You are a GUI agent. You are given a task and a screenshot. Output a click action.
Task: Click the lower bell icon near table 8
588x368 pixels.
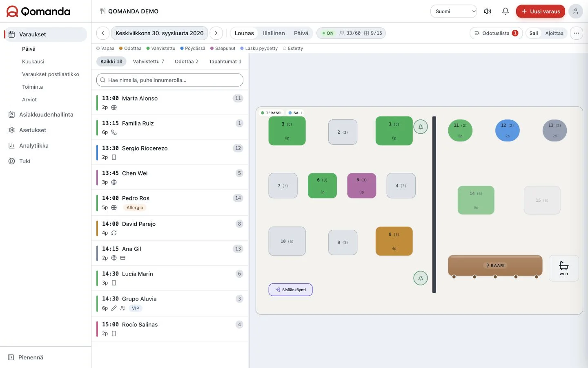tap(421, 278)
